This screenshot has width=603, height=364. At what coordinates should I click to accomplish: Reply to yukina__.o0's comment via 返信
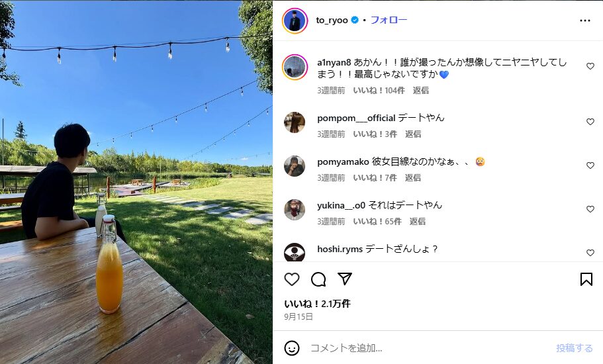(417, 222)
